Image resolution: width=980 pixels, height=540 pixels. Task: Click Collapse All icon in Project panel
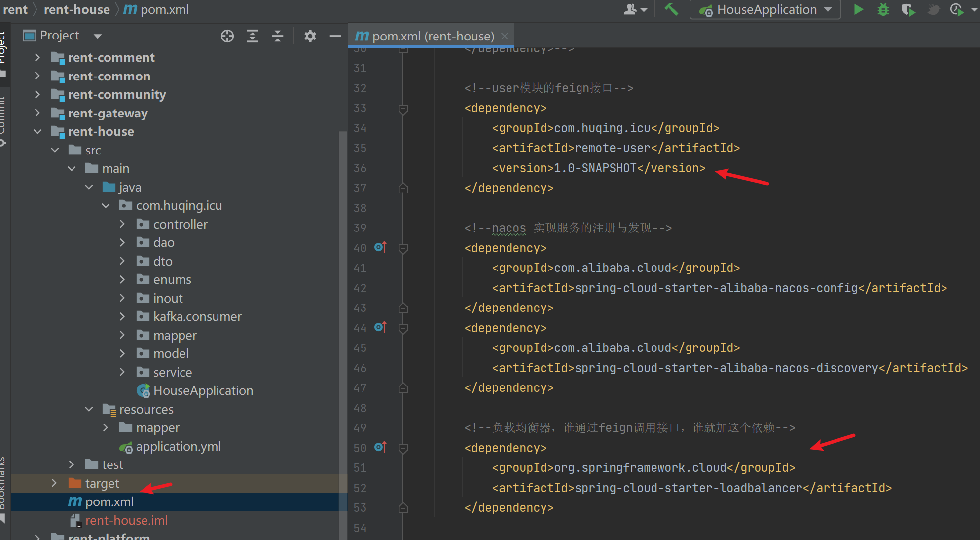click(278, 36)
